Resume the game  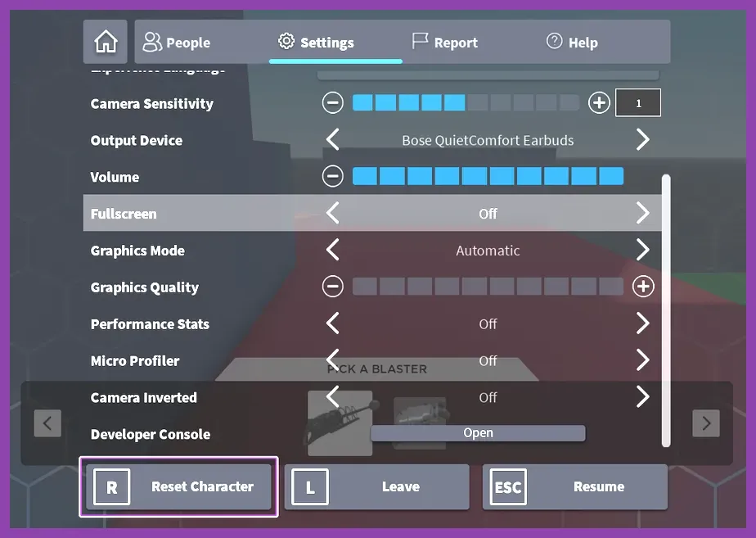pyautogui.click(x=574, y=487)
